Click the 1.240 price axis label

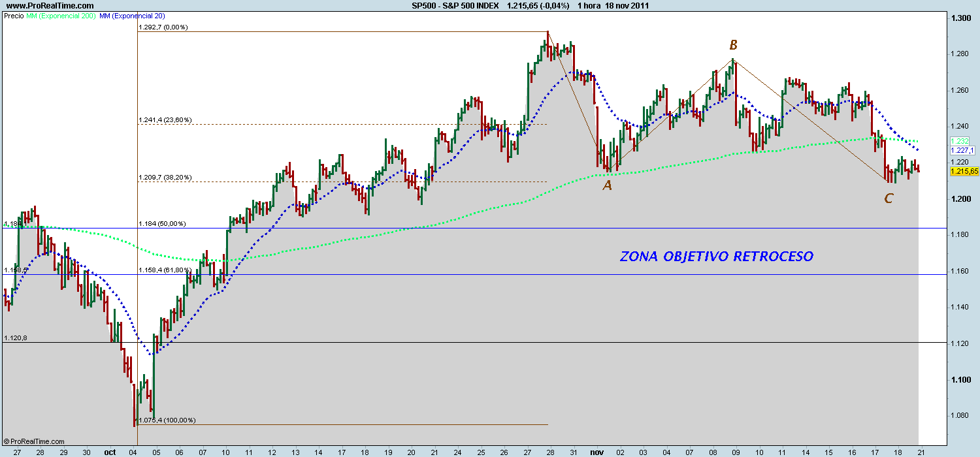pos(960,127)
